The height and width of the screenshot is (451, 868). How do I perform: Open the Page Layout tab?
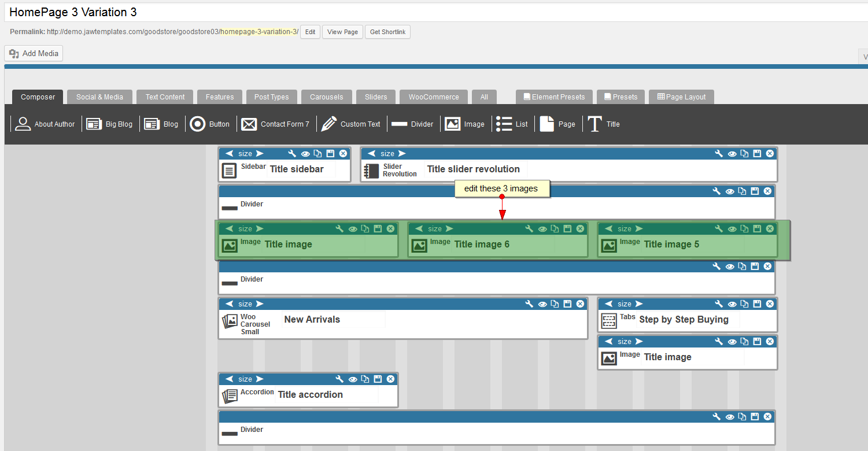(681, 97)
